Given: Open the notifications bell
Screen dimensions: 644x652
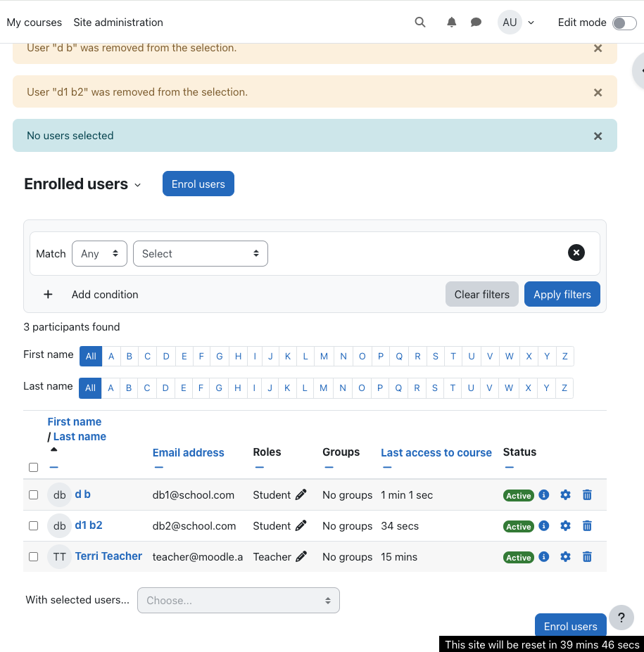Looking at the screenshot, I should [451, 22].
